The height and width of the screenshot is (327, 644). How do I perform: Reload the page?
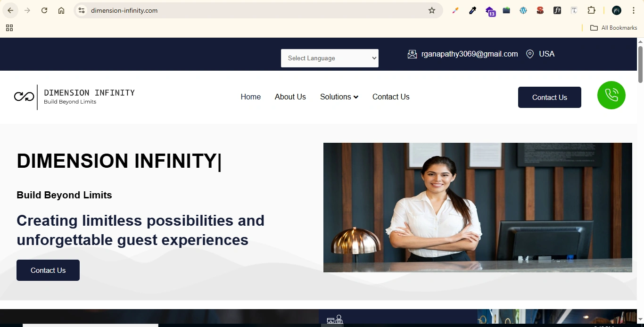pyautogui.click(x=44, y=10)
